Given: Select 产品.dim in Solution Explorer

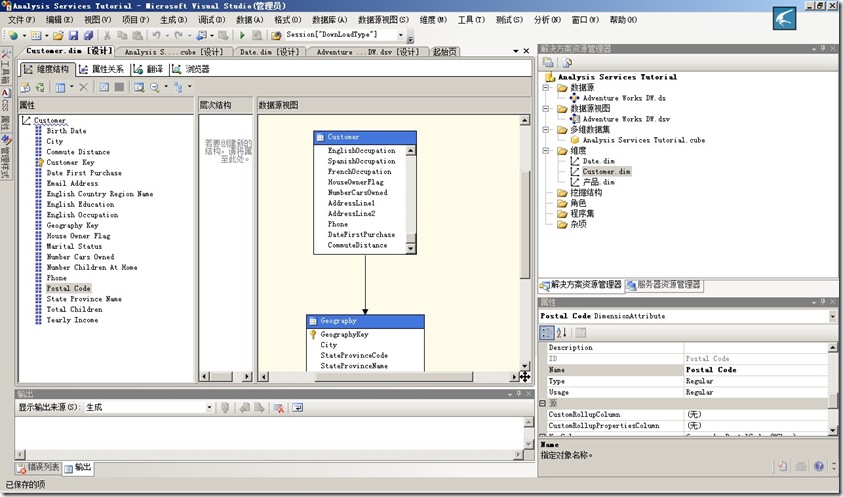Looking at the screenshot, I should click(x=598, y=182).
